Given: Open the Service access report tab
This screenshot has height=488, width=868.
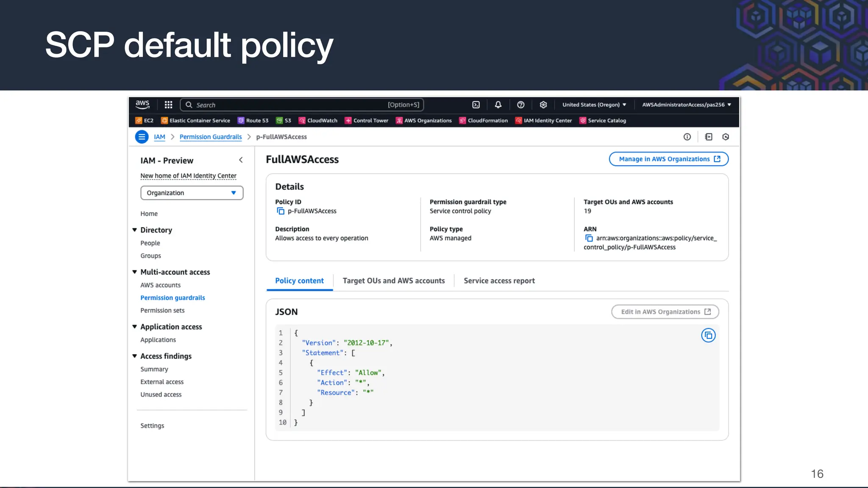Looking at the screenshot, I should pos(499,281).
